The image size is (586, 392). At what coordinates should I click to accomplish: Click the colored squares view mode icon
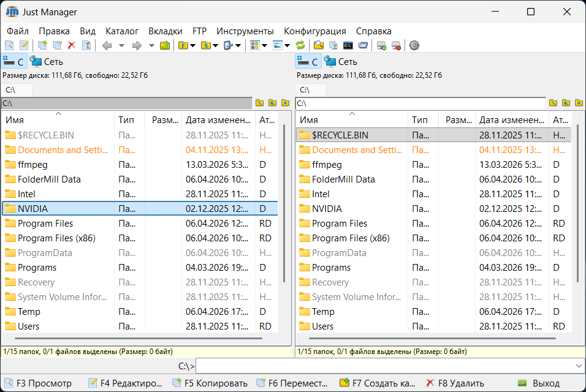click(x=255, y=45)
